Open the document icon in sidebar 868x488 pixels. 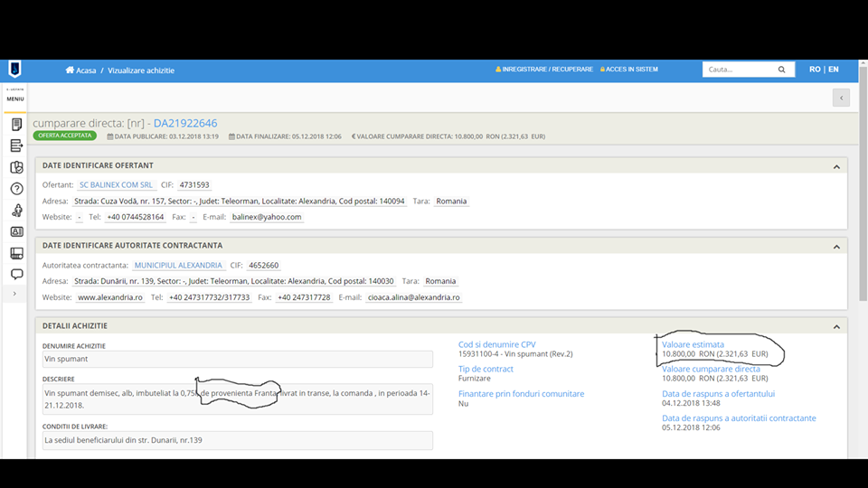(x=16, y=124)
